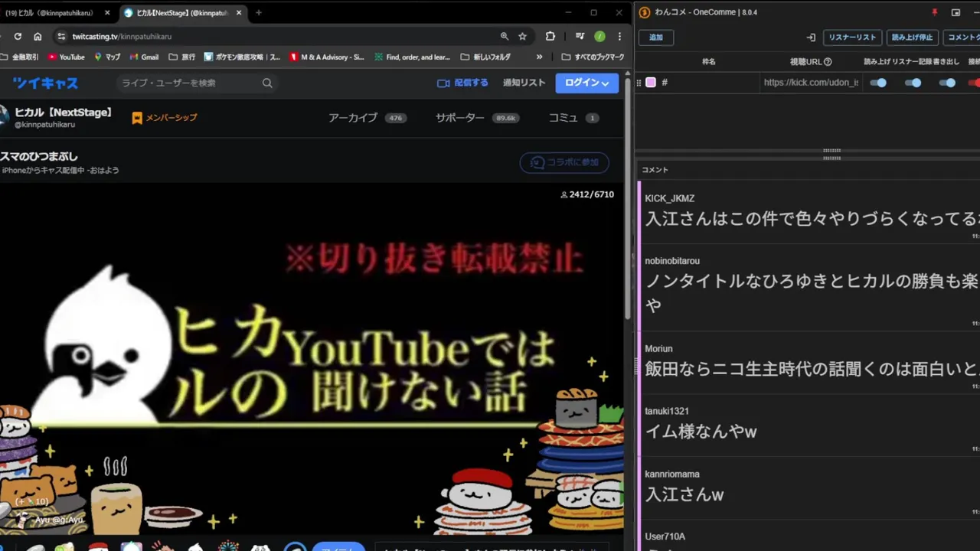Select kannriomama's comment 入江さんw

(810, 487)
